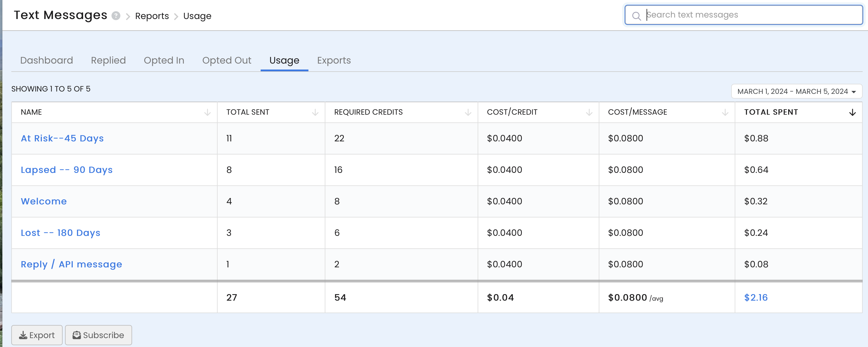868x347 pixels.
Task: Click the search magnifier icon
Action: point(636,16)
